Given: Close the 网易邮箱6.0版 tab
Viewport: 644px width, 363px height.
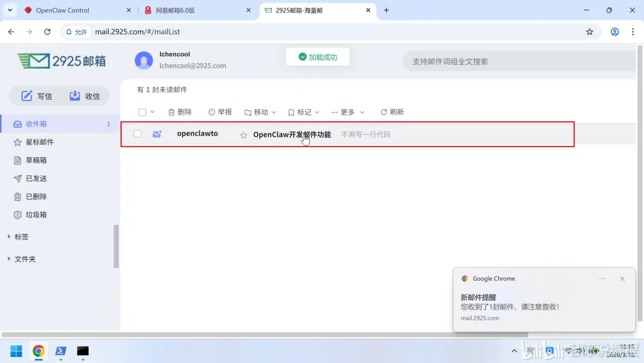Looking at the screenshot, I should (249, 10).
